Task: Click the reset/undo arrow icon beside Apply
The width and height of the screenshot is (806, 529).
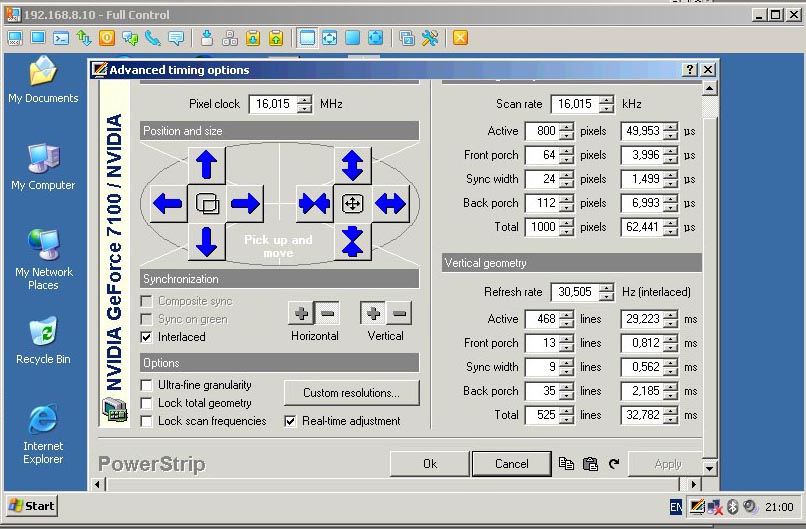Action: pos(614,464)
